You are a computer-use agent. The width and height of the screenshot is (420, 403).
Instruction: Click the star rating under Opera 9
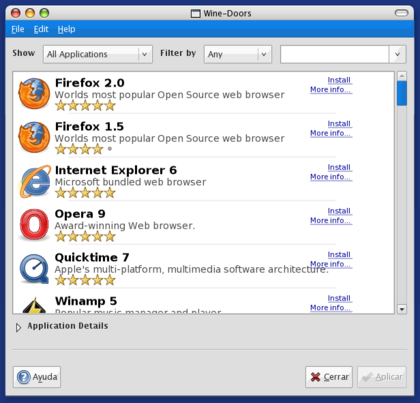85,237
